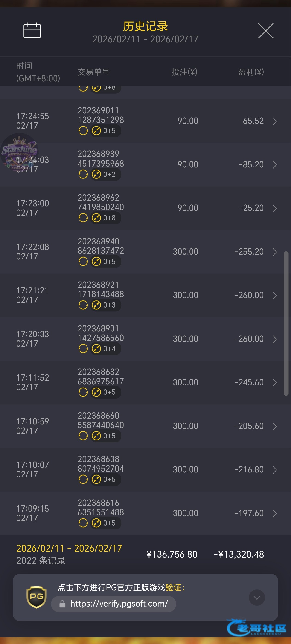The image size is (291, 644).
Task: Expand details for the -85.20 profit record
Action: click(x=274, y=165)
